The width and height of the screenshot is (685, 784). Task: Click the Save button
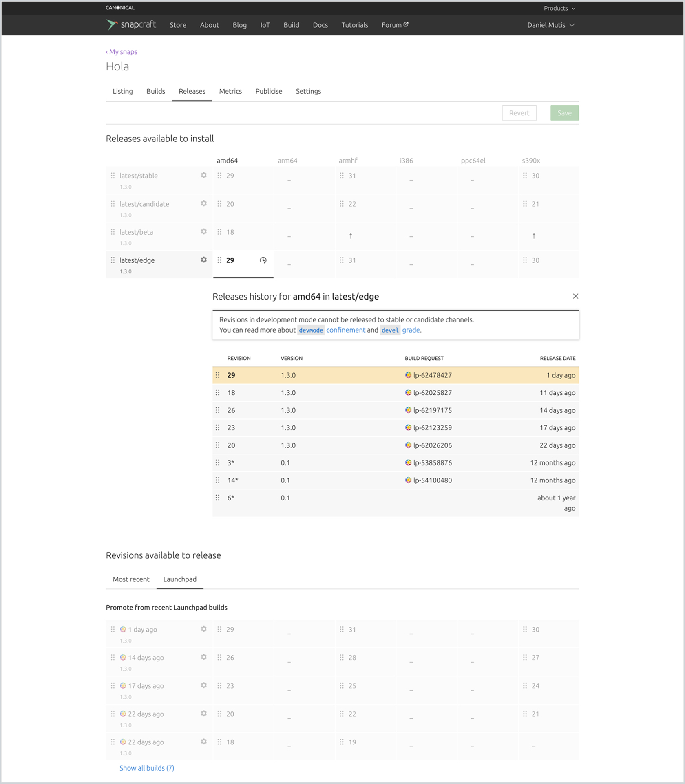564,113
